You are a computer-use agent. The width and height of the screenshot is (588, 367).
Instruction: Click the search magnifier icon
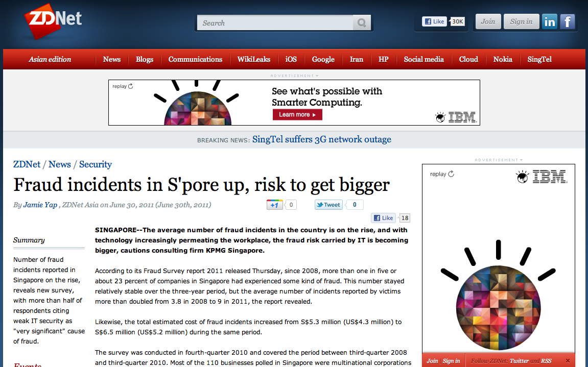(x=361, y=23)
